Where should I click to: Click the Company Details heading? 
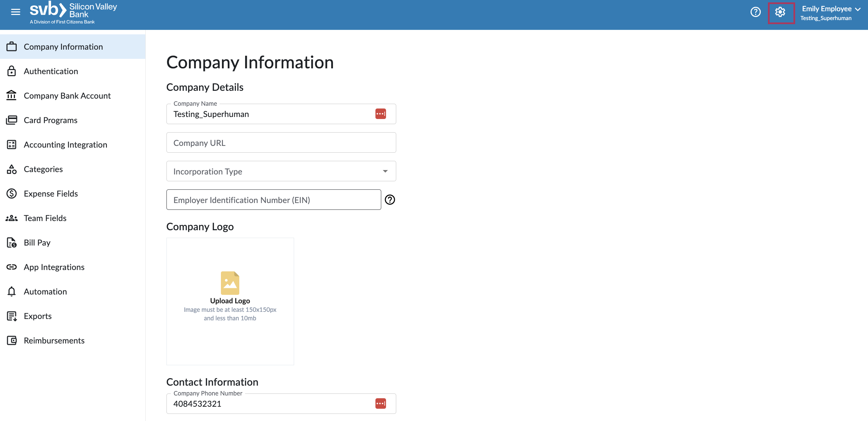205,87
